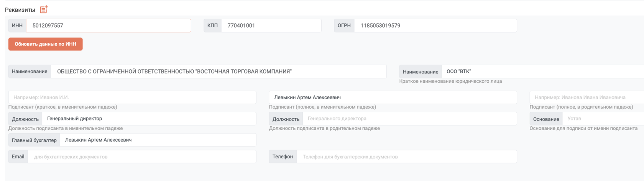Focus the Основание field with placeholder Устав
Image resolution: width=644 pixels, height=181 pixels.
point(603,119)
